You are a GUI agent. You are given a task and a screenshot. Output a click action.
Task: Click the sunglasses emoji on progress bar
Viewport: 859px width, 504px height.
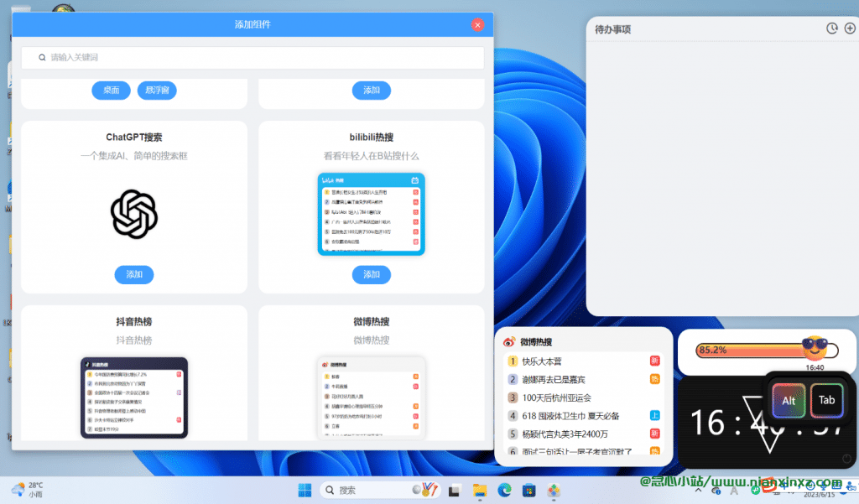pyautogui.click(x=815, y=348)
